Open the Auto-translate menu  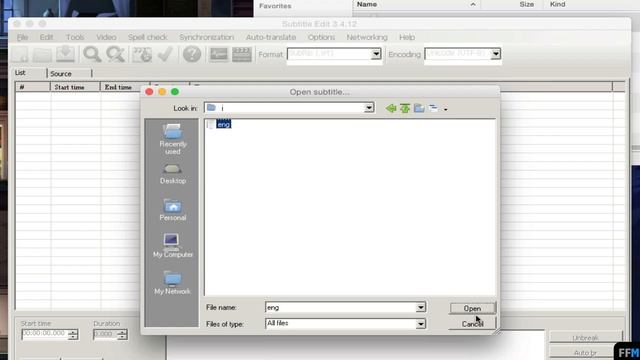coord(271,37)
